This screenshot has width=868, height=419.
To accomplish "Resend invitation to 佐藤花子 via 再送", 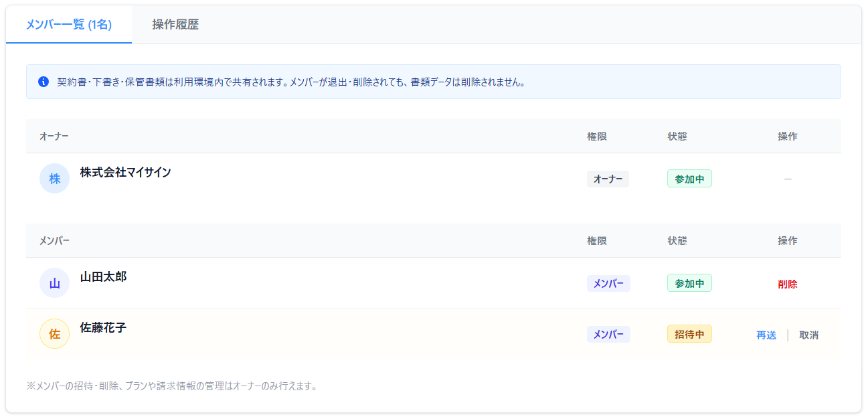I will (766, 335).
